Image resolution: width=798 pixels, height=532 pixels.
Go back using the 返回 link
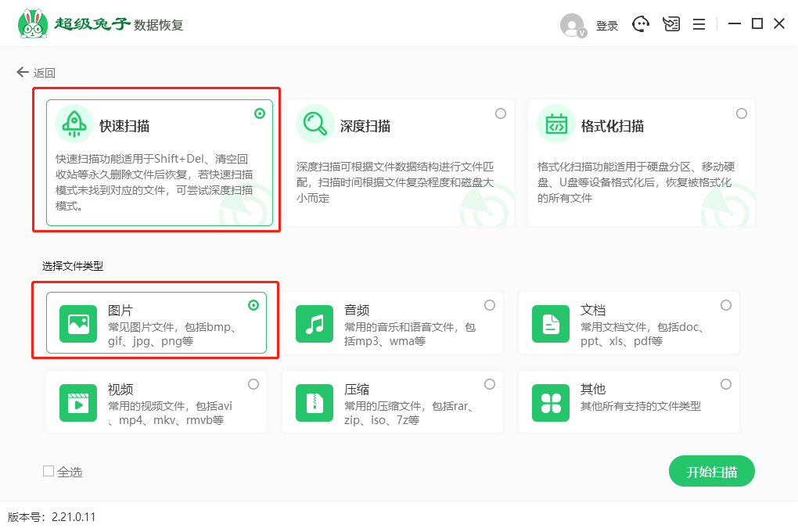36,73
